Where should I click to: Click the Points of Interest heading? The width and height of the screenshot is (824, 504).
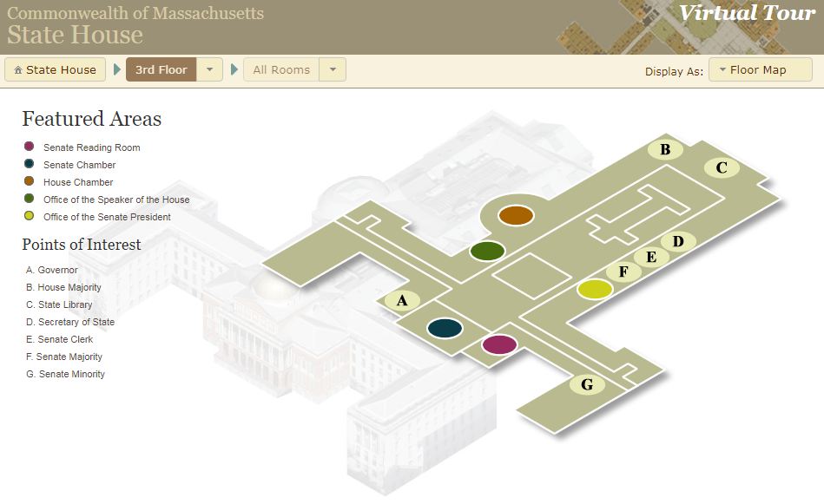(x=82, y=244)
